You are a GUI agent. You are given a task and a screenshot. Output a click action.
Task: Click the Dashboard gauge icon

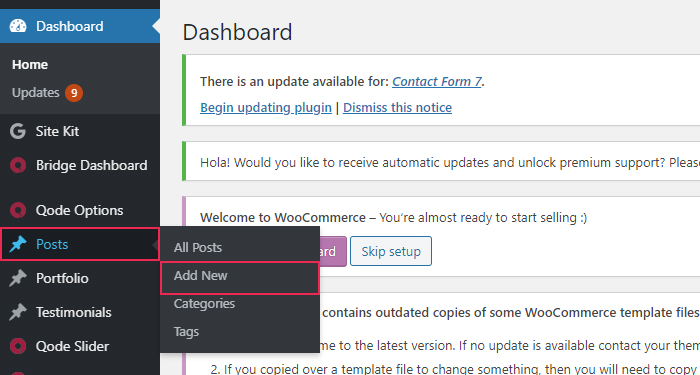(18, 26)
